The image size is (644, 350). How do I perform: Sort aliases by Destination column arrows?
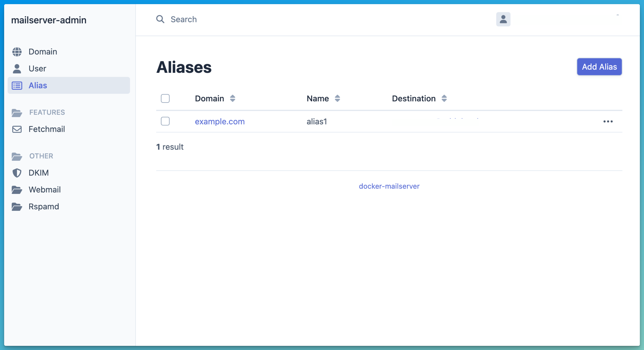(x=444, y=98)
